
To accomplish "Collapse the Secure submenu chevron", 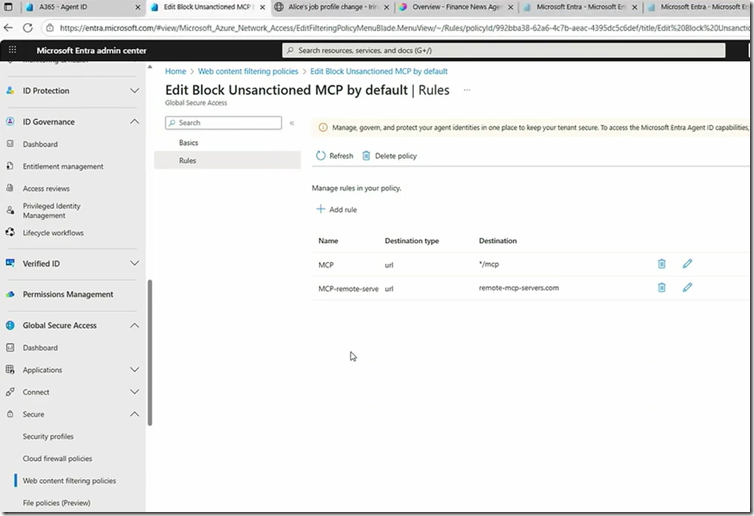I will pyautogui.click(x=135, y=414).
